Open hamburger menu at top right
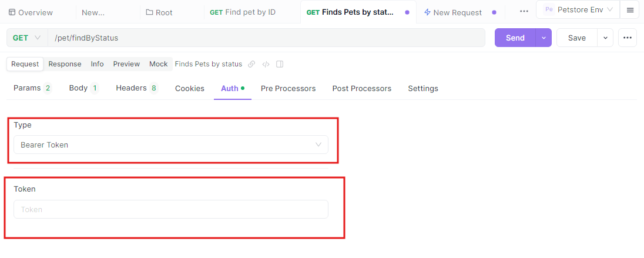This screenshot has width=644, height=258. (630, 10)
